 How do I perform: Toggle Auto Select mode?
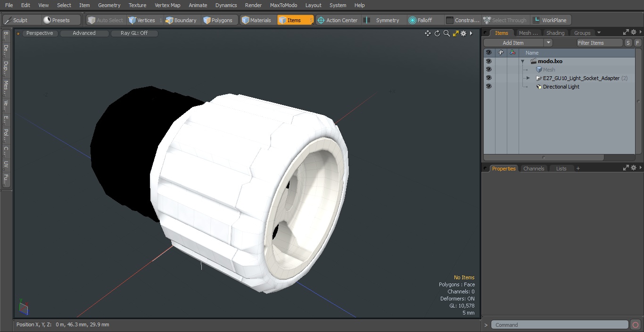pyautogui.click(x=106, y=20)
